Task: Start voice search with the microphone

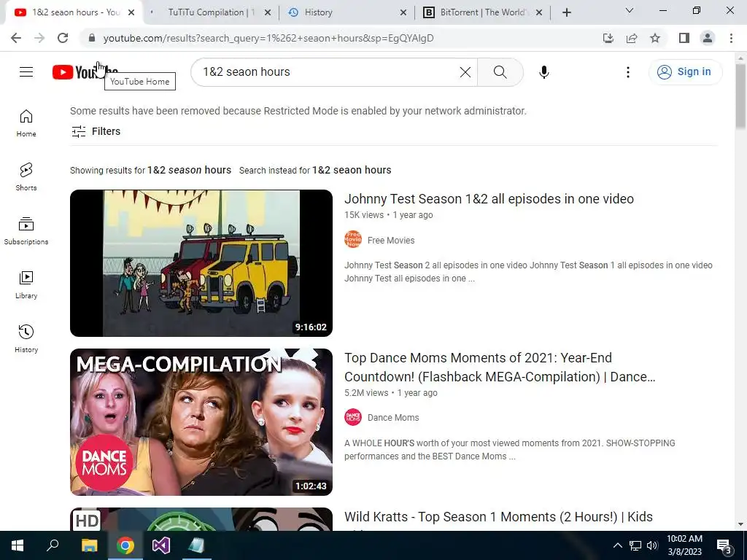Action: tap(543, 72)
